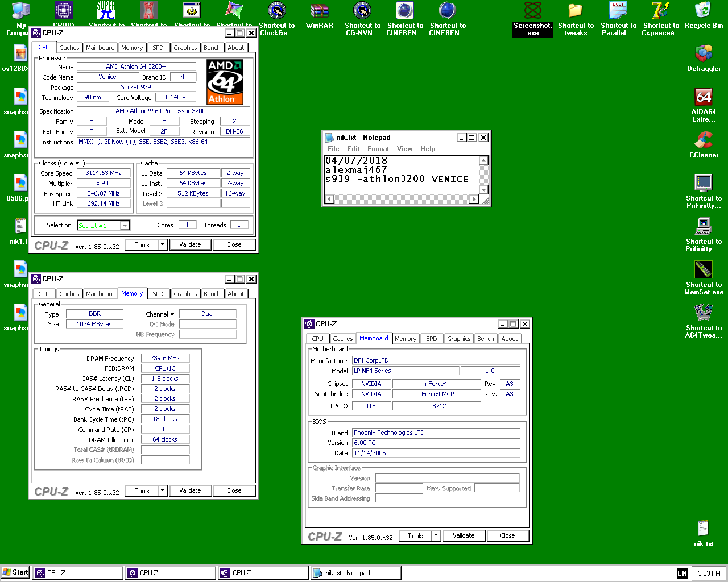Open Notepad Format menu
This screenshot has height=582, width=728.
(378, 149)
